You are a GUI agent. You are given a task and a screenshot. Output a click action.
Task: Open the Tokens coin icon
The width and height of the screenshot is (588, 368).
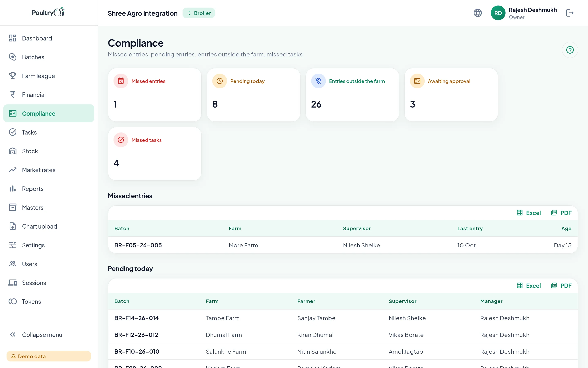13,302
